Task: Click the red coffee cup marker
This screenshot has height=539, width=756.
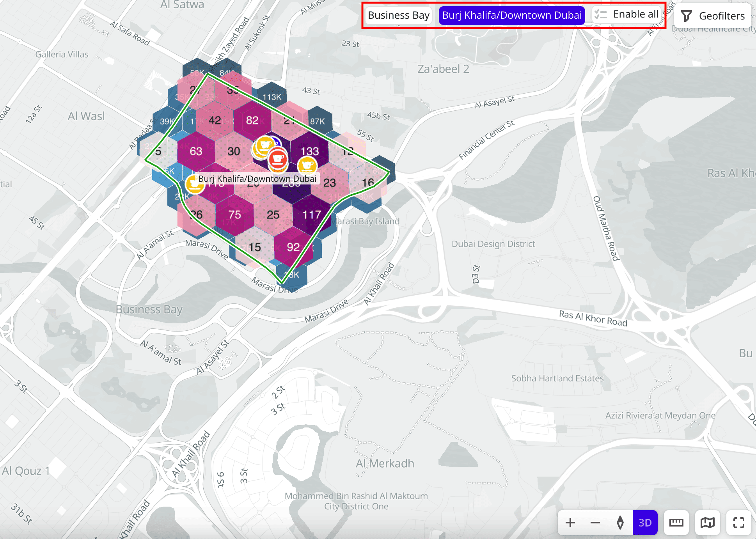Action: 278,159
